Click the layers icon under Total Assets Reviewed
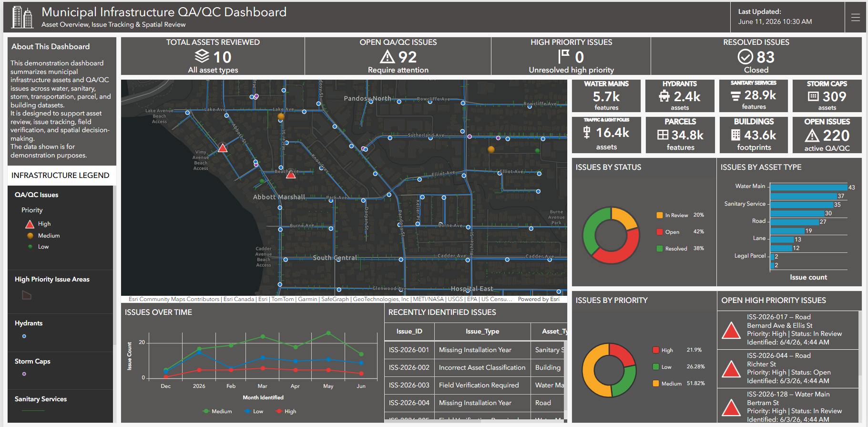Viewport: 868px width, 427px height. [x=202, y=56]
